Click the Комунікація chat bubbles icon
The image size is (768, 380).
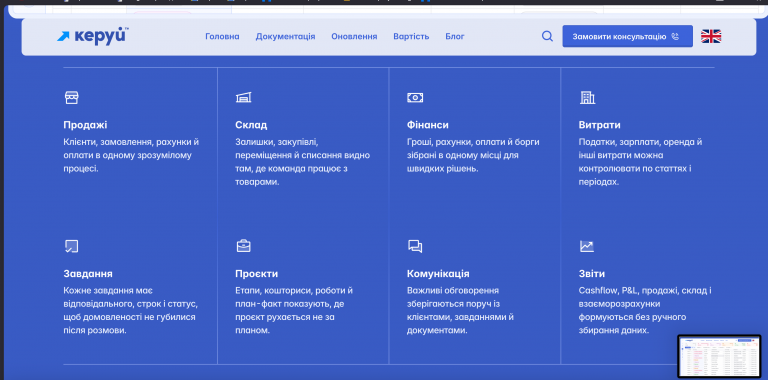[x=415, y=246]
